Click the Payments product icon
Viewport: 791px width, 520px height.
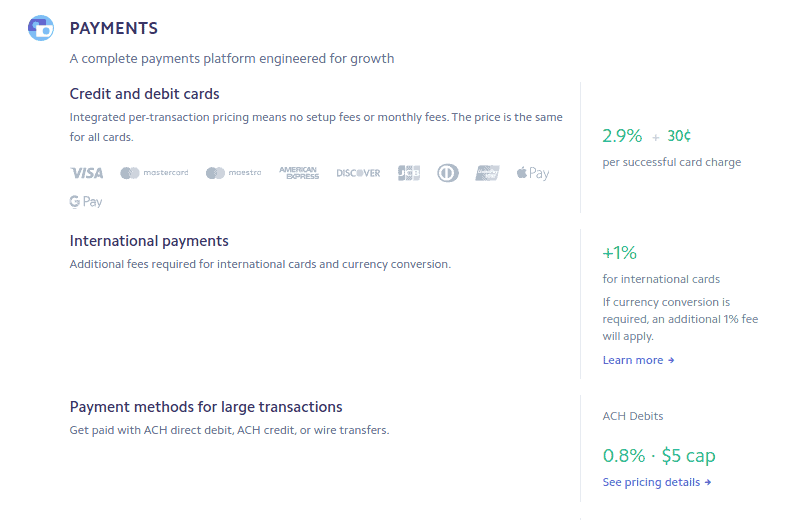pos(41,28)
